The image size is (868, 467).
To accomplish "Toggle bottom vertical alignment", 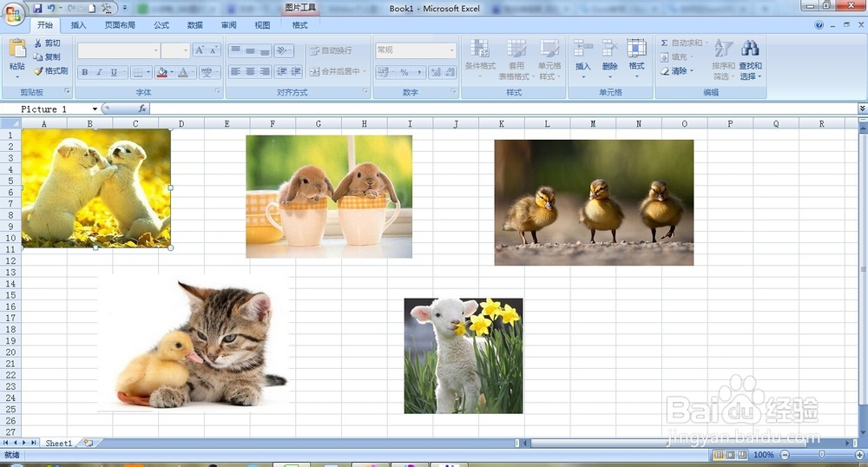I will pos(265,50).
